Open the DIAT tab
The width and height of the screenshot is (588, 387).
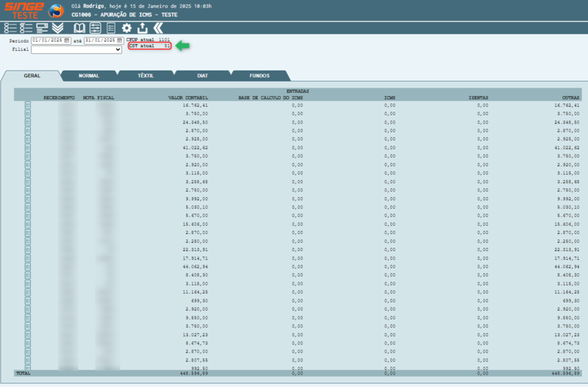(x=202, y=76)
